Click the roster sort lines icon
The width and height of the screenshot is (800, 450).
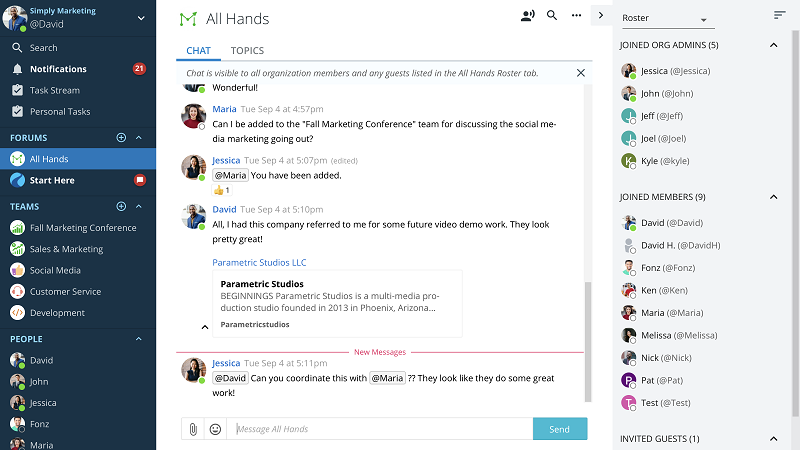(779, 15)
